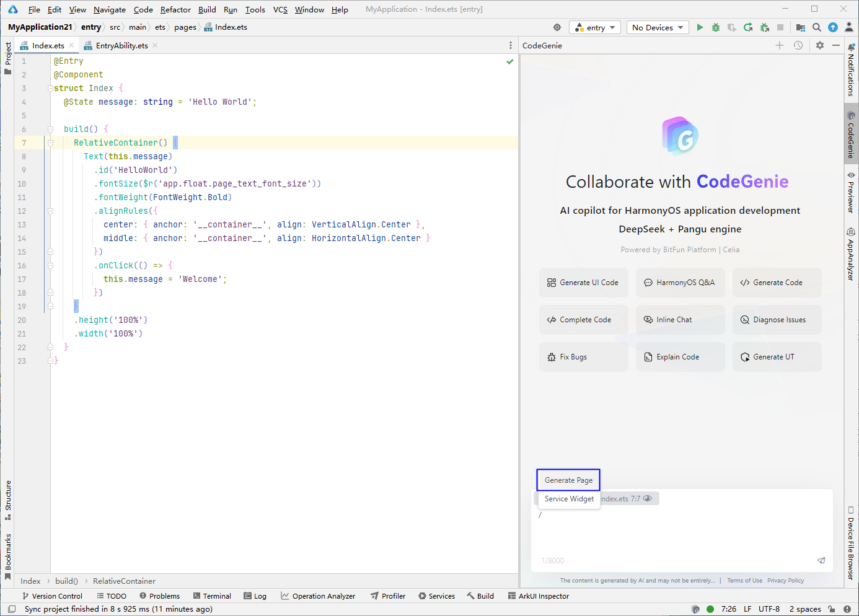
Task: Open AppAnalyzer side tool window
Action: pyautogui.click(x=851, y=254)
